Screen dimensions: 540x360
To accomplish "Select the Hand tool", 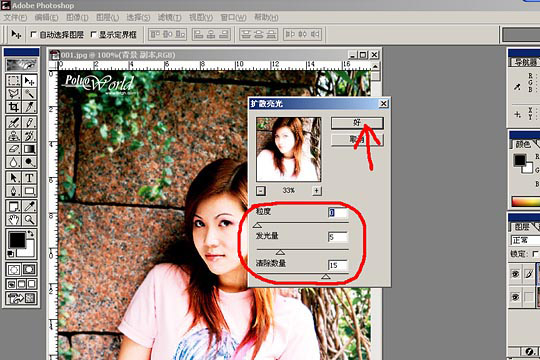I will pos(14,219).
